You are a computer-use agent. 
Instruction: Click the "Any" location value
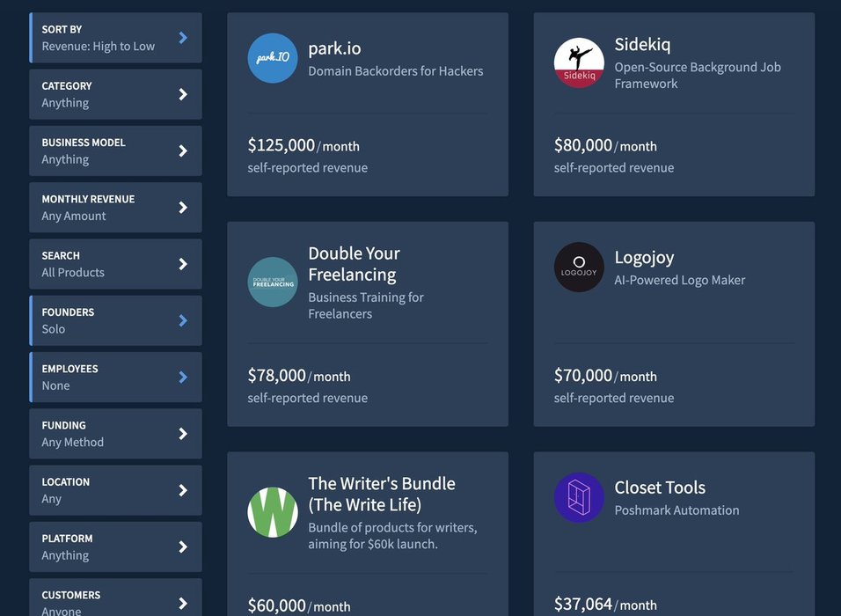[x=52, y=498]
